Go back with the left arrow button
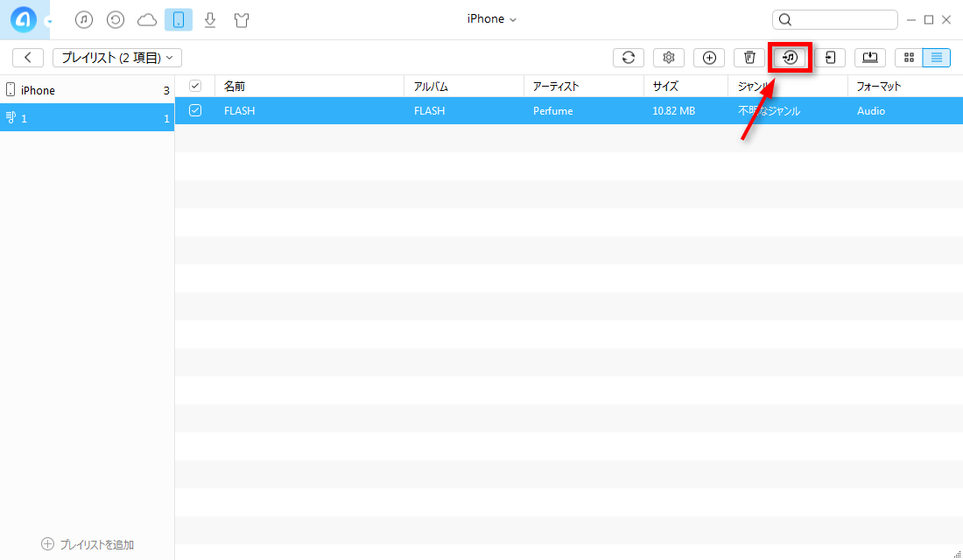The height and width of the screenshot is (560, 963). (x=28, y=58)
